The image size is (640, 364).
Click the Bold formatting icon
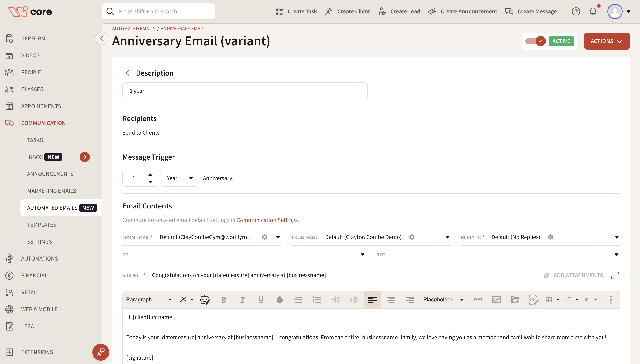224,299
